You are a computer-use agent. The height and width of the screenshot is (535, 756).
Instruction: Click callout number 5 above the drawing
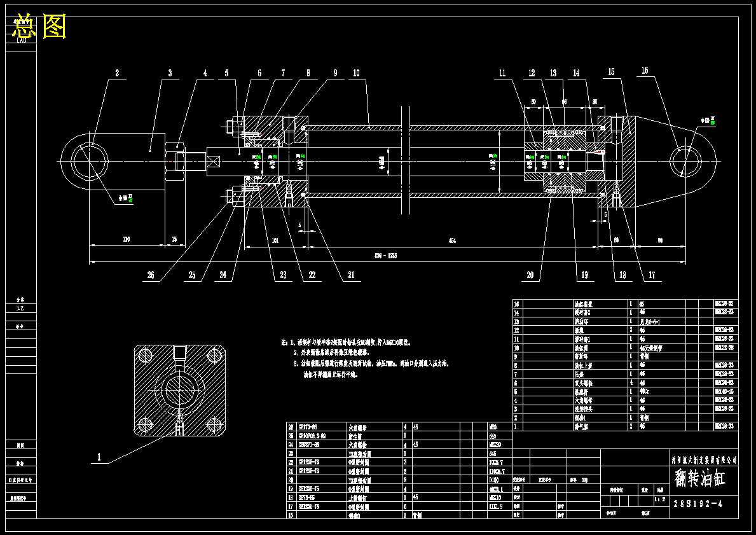(226, 73)
